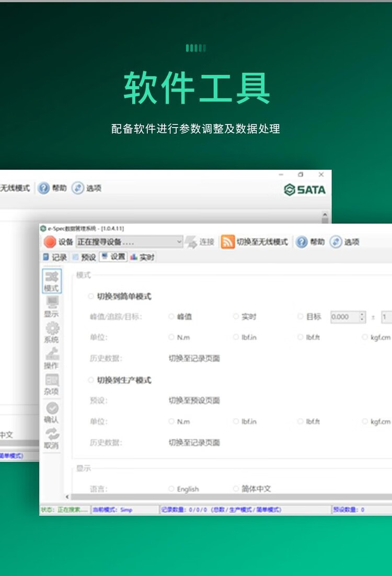Switch to the 记录 records tab
This screenshot has height=576, width=392.
[54, 257]
